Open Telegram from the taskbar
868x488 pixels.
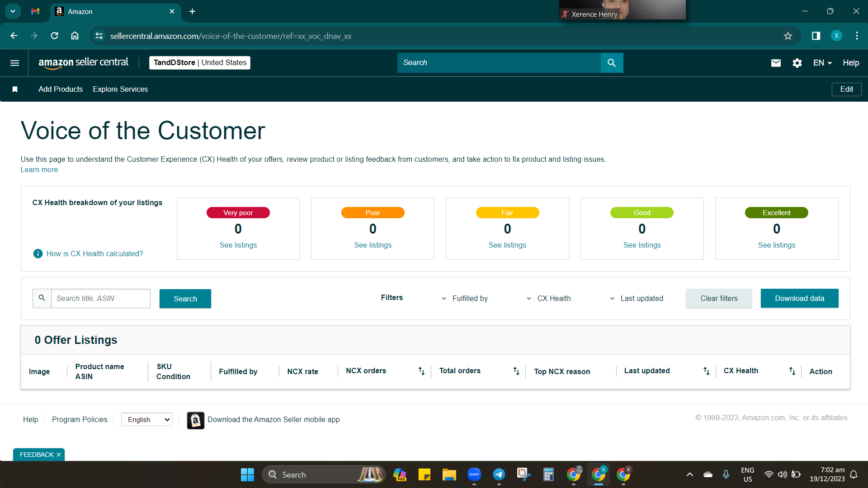(499, 474)
